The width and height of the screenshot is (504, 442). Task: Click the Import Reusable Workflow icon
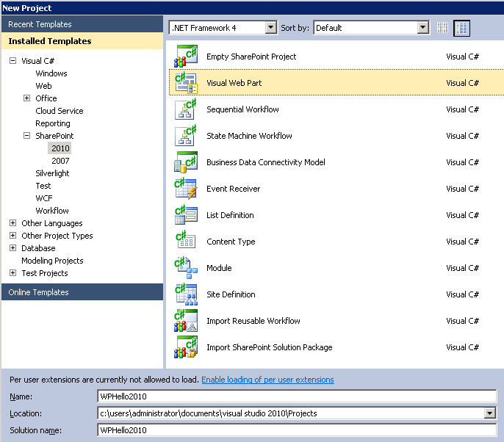tap(186, 321)
